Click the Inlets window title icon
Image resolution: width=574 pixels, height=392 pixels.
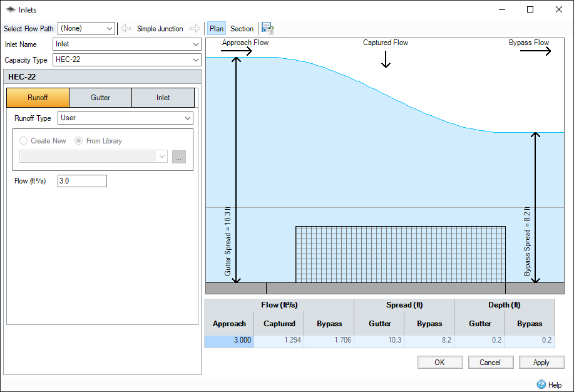point(10,9)
